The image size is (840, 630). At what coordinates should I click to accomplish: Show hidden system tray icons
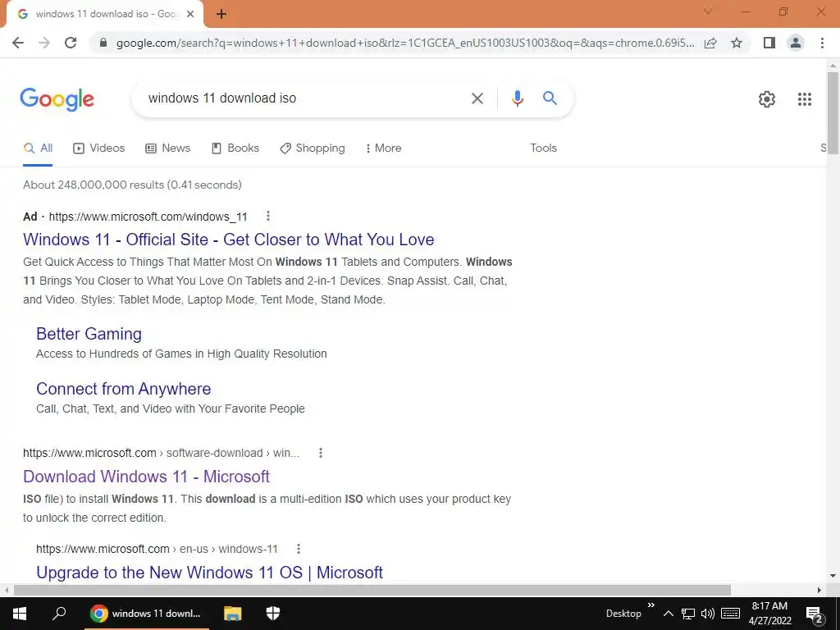pyautogui.click(x=668, y=614)
